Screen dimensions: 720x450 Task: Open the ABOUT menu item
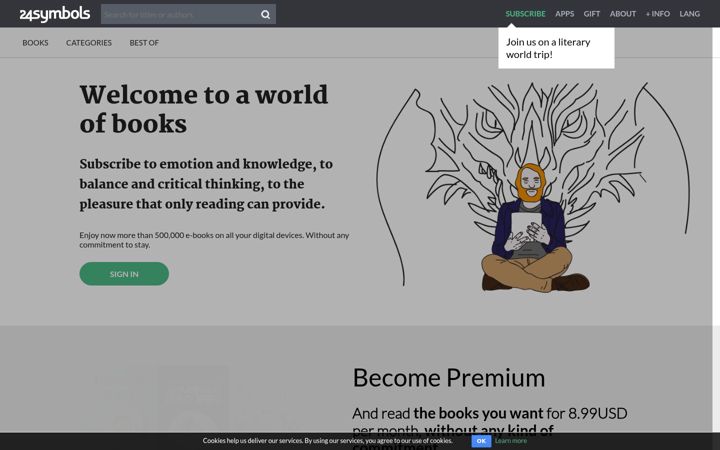[623, 14]
